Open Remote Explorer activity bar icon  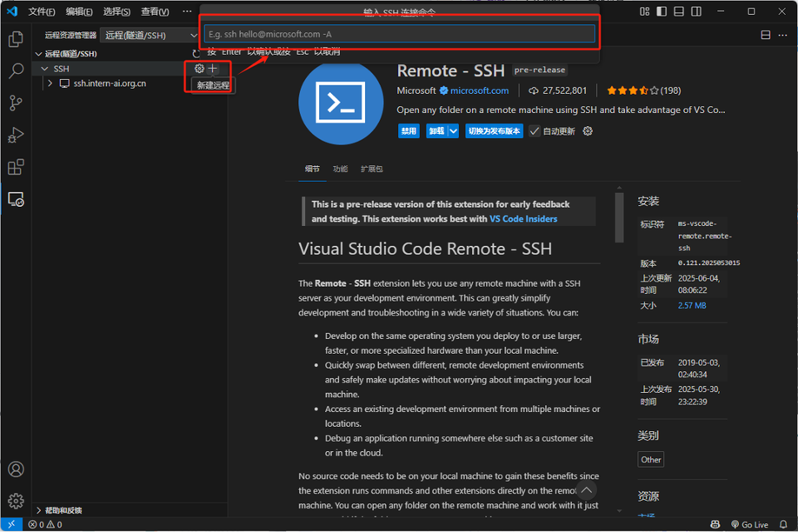click(16, 200)
